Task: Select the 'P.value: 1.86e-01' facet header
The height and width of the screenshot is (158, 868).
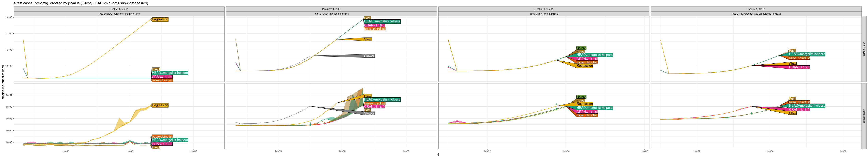Action: [543, 9]
